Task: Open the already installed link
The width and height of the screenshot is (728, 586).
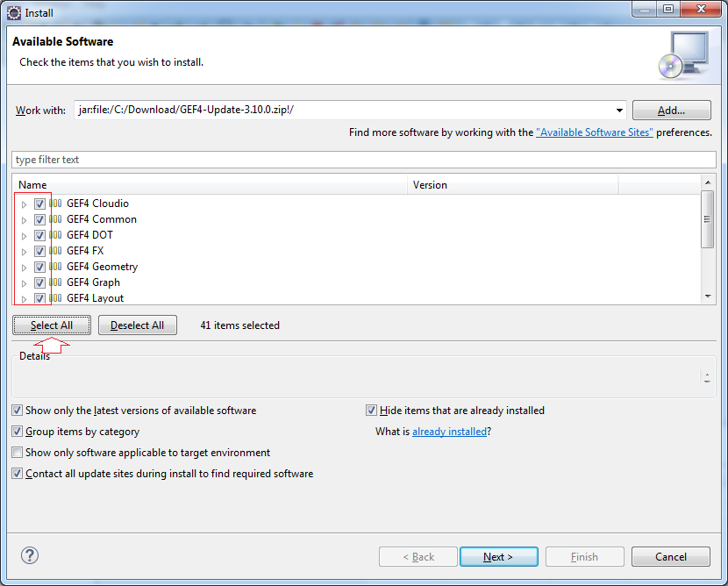Action: (449, 432)
